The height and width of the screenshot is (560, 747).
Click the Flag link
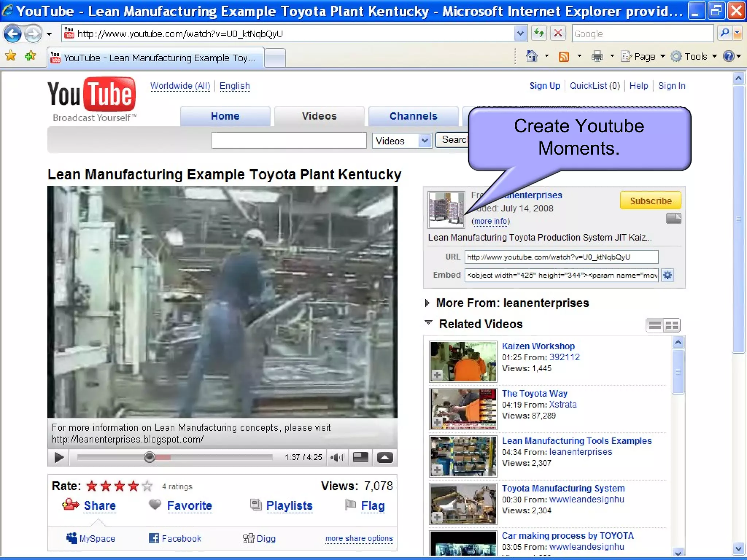pos(373,506)
